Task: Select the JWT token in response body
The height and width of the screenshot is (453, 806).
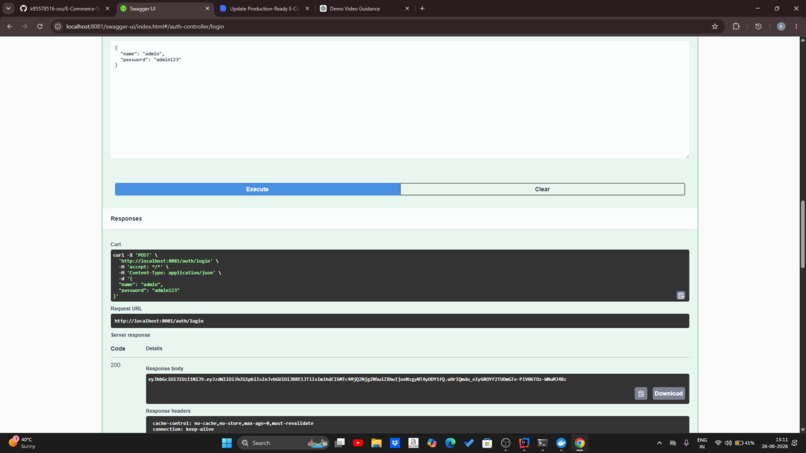Action: pos(357,379)
